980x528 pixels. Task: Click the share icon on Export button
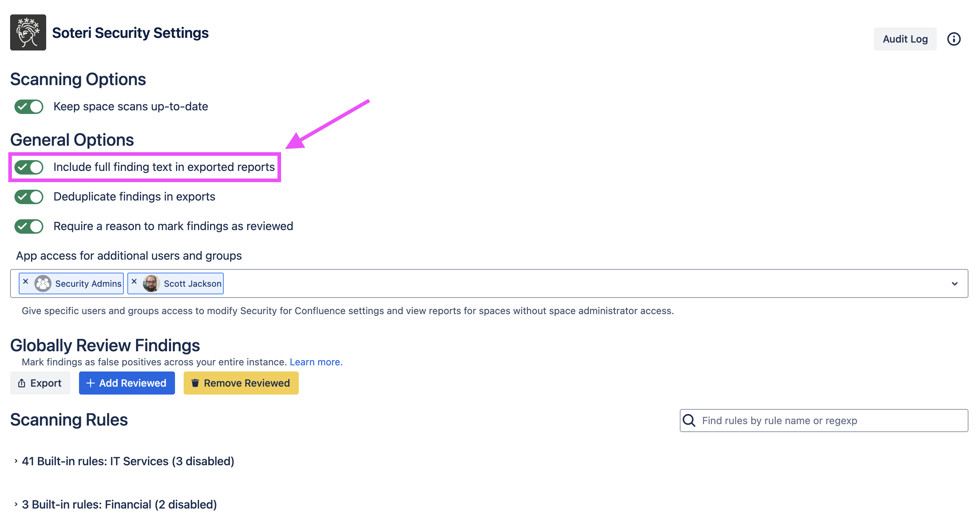[x=22, y=383]
